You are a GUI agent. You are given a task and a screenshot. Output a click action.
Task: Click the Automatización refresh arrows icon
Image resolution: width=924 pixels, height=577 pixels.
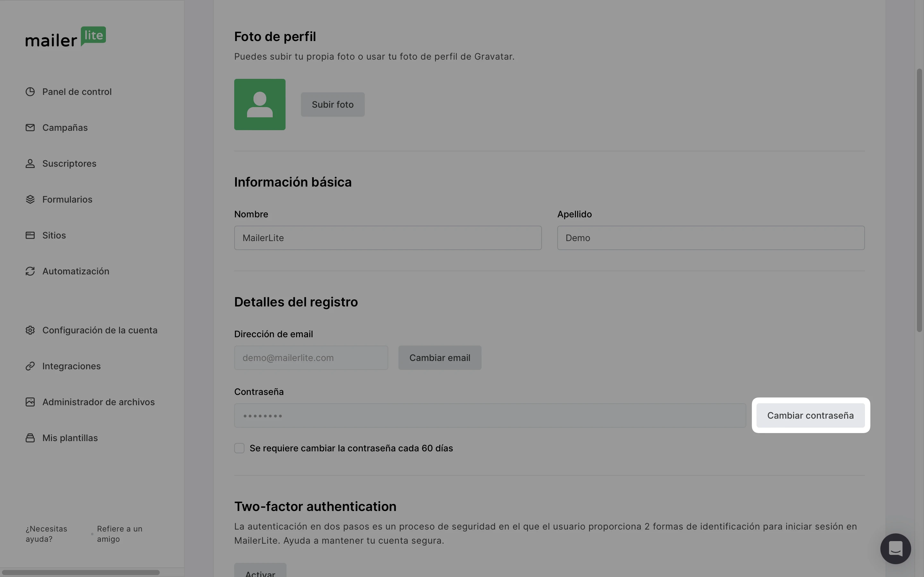pos(30,271)
